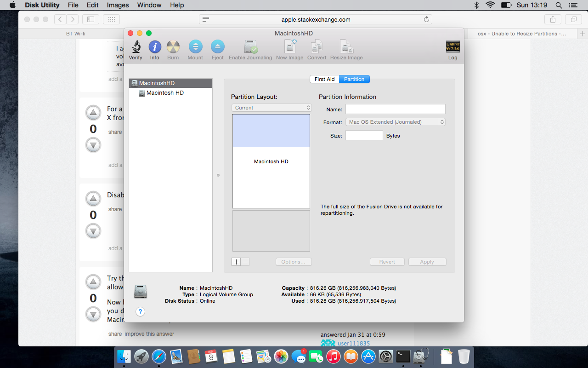Image resolution: width=588 pixels, height=368 pixels.
Task: Open System Preferences from the Dock
Action: [386, 356]
